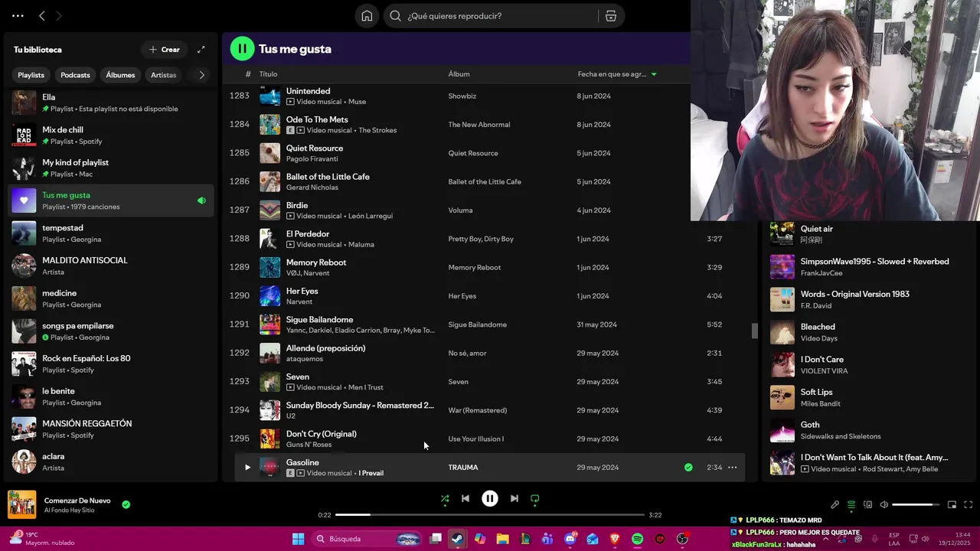Select the Playlists filter chip
This screenshot has height=551, width=980.
click(x=31, y=75)
